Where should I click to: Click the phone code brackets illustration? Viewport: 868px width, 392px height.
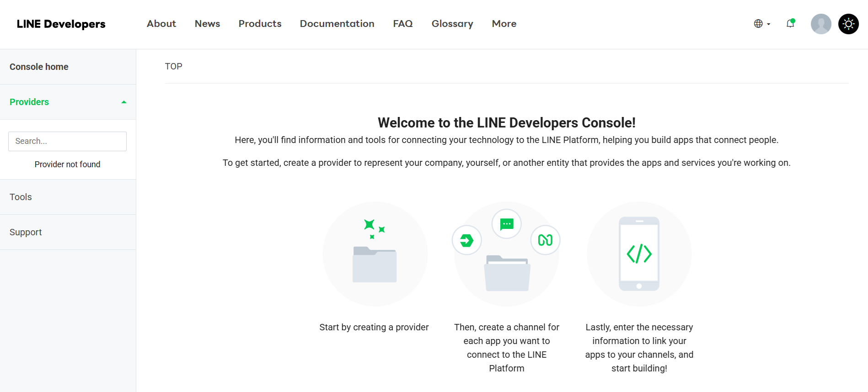click(639, 254)
